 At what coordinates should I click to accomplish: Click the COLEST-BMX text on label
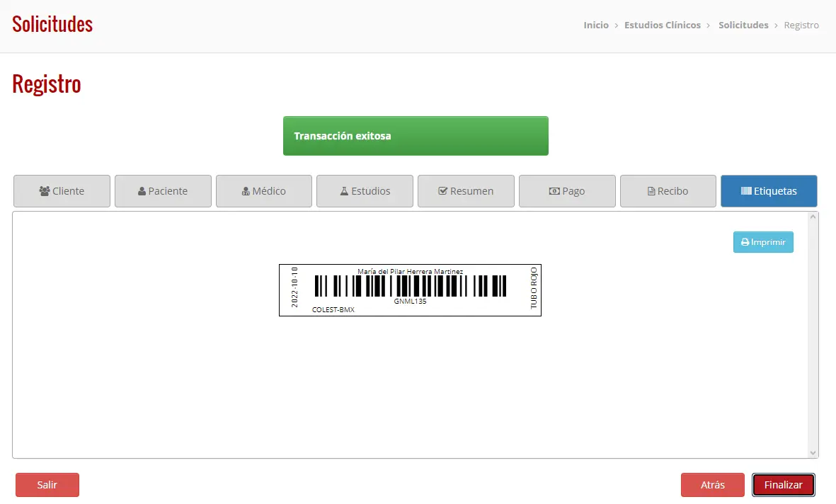pos(333,310)
